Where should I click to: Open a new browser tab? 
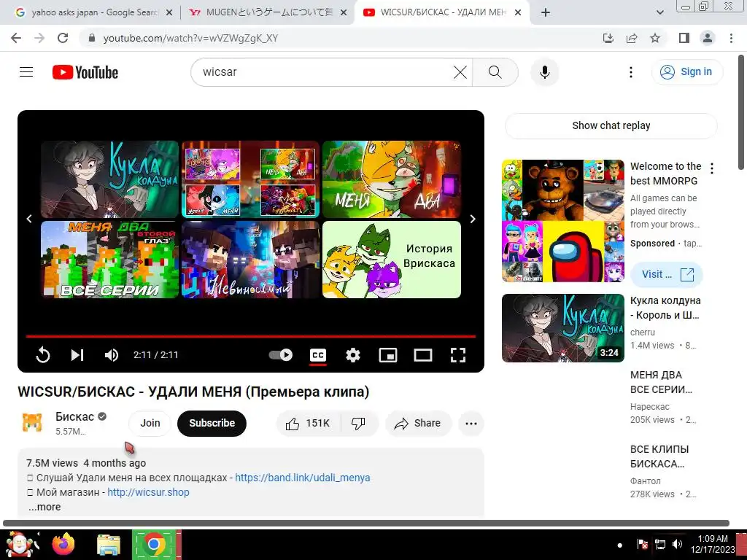pos(546,13)
